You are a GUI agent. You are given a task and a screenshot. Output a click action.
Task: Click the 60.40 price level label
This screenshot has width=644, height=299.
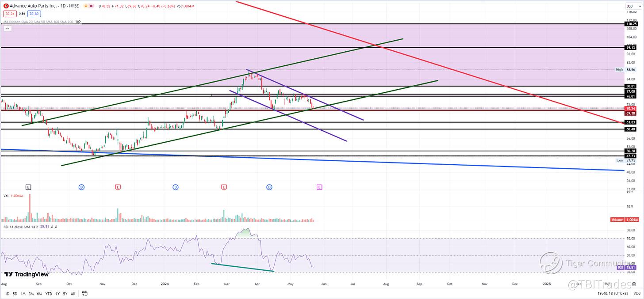(x=631, y=129)
